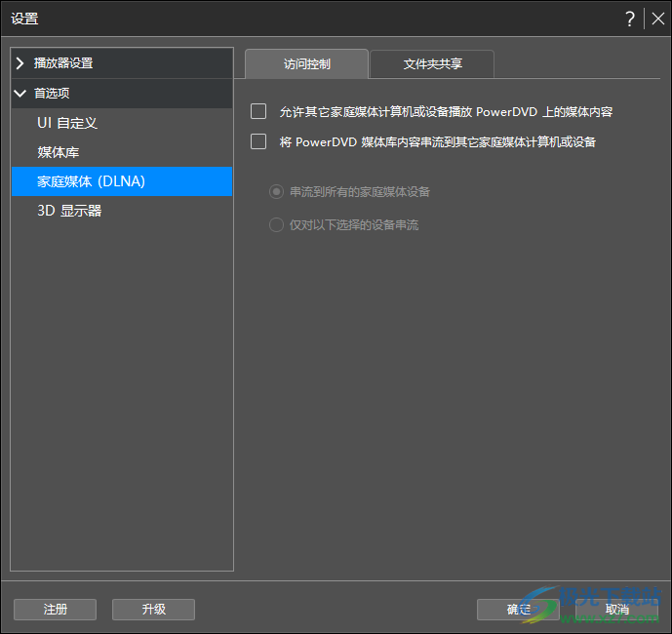Click the help question mark icon

(629, 19)
